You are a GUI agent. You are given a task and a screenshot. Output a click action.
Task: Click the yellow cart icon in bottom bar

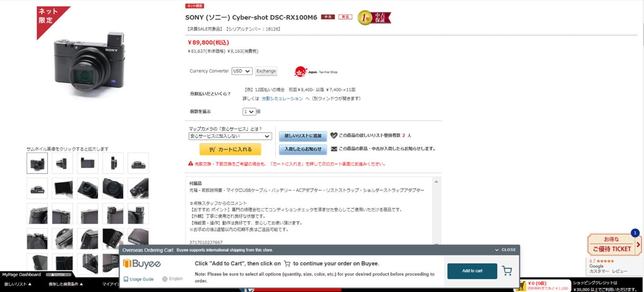[x=522, y=286]
